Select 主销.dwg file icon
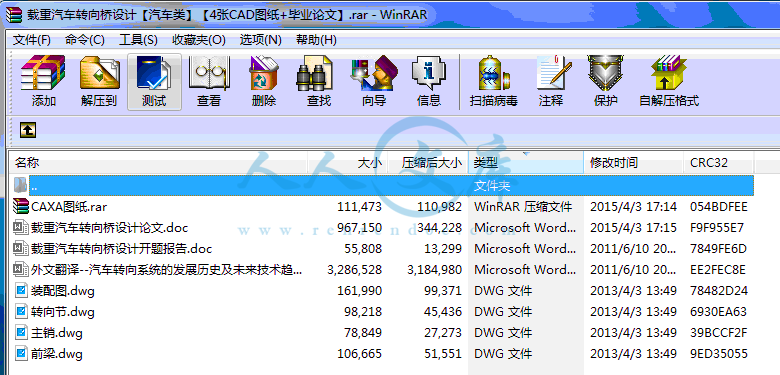This screenshot has width=780, height=375. pyautogui.click(x=21, y=332)
